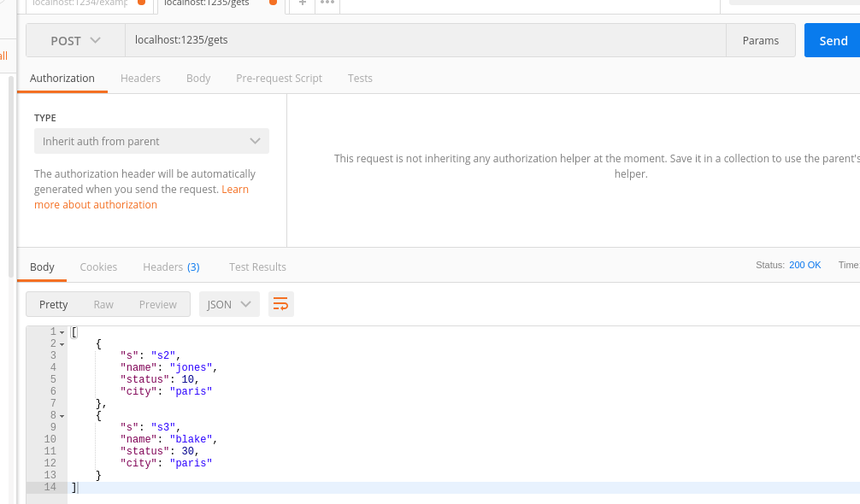Click the orange unsaved dot on the localhost:1234 tab
Image resolution: width=860 pixels, height=504 pixels.
[142, 3]
